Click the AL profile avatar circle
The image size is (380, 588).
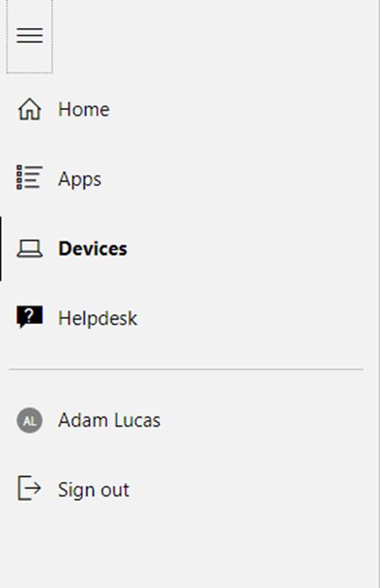point(30,421)
